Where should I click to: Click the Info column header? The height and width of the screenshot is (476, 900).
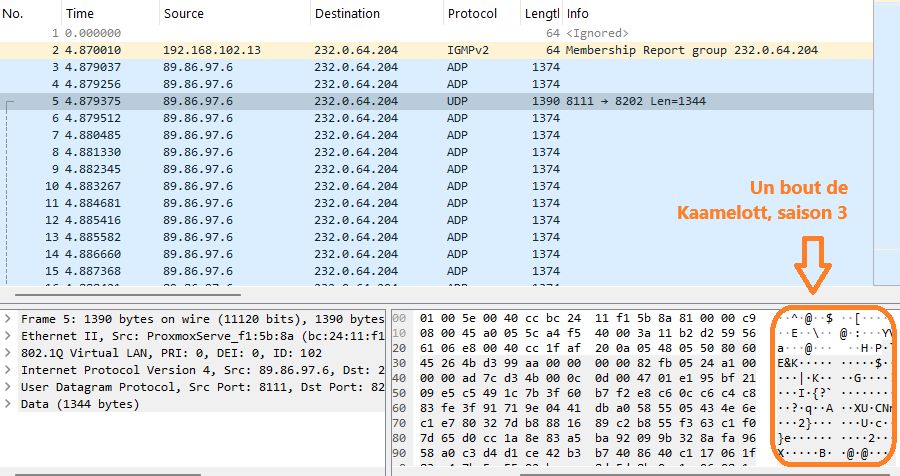(x=700, y=14)
